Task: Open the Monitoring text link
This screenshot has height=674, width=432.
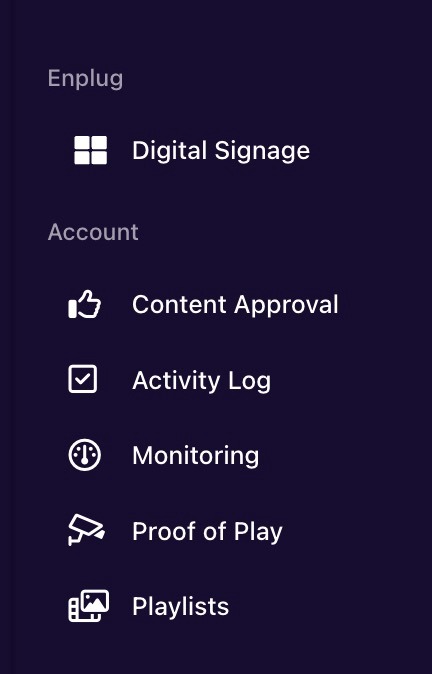Action: coord(196,456)
